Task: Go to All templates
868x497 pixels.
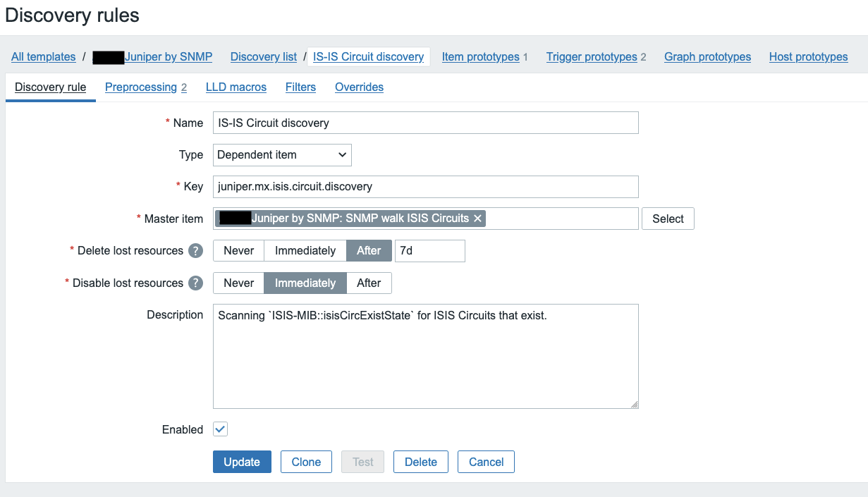Action: (44, 57)
